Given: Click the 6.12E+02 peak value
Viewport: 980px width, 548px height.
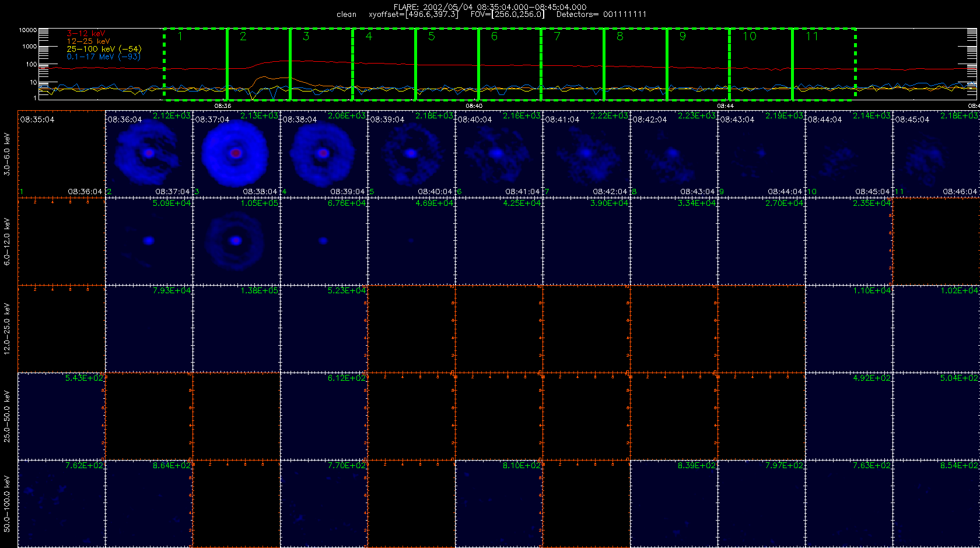Looking at the screenshot, I should [x=346, y=378].
